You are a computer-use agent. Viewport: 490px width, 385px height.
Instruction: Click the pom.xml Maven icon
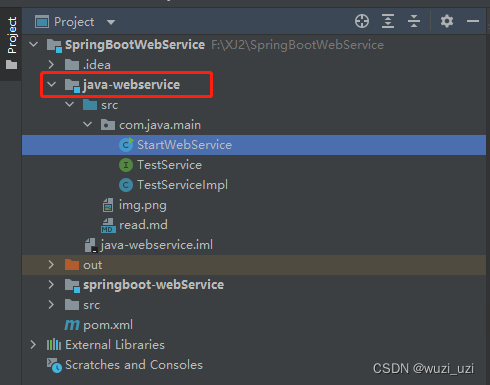[x=72, y=325]
